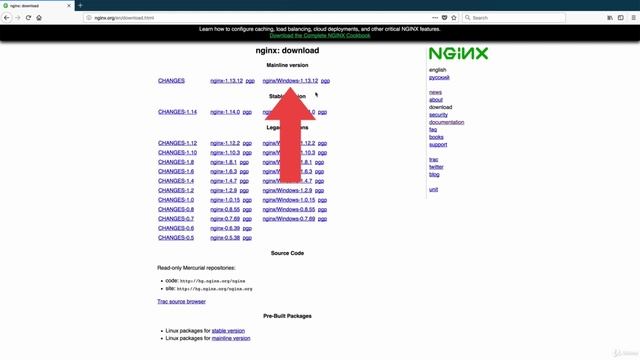Viewport: 640px width, 360px height.
Task: Download nginx-0.5.38
Action: coord(225,238)
